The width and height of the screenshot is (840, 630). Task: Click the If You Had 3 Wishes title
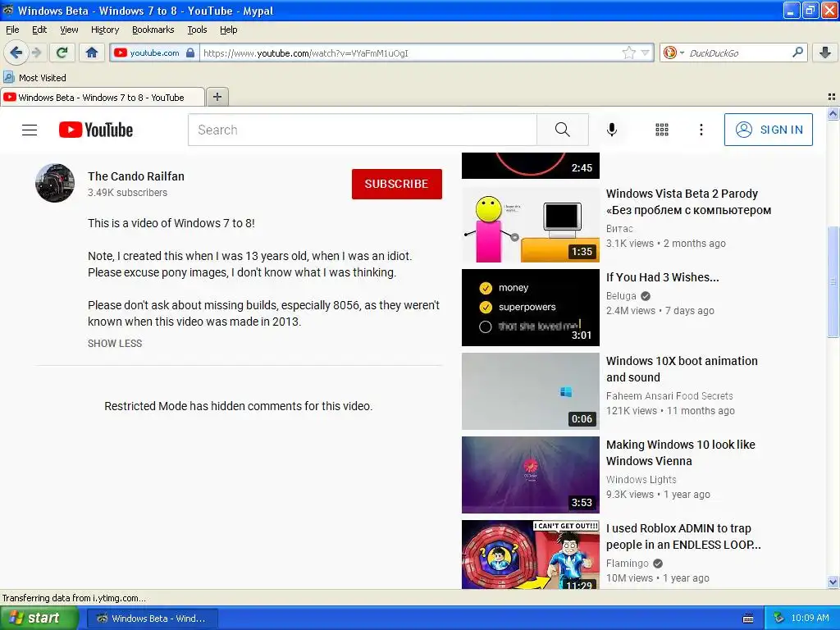click(x=662, y=277)
